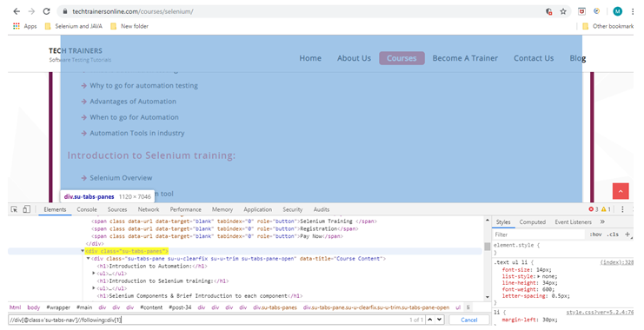This screenshot has height=330, width=644.
Task: Toggle the device toolbar icon in DevTools
Action: click(x=26, y=209)
